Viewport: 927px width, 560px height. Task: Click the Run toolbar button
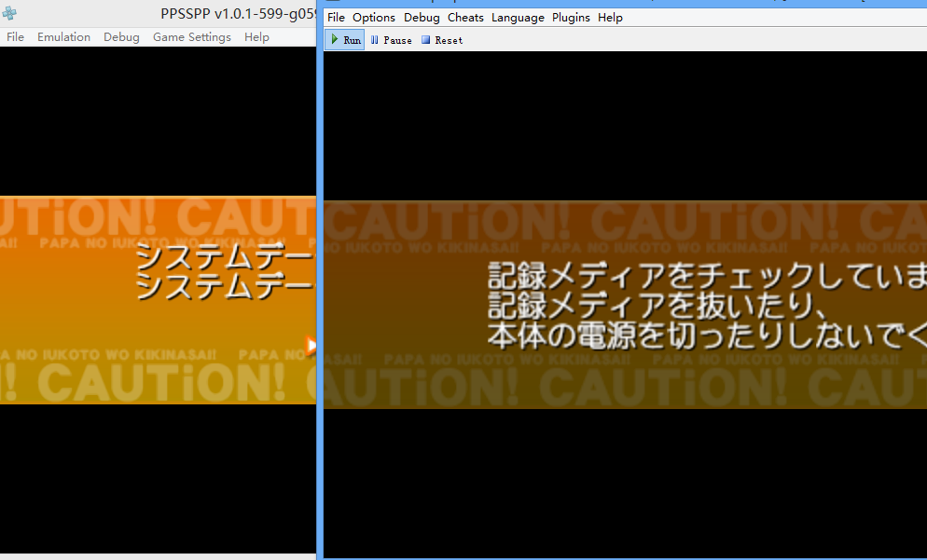[345, 40]
